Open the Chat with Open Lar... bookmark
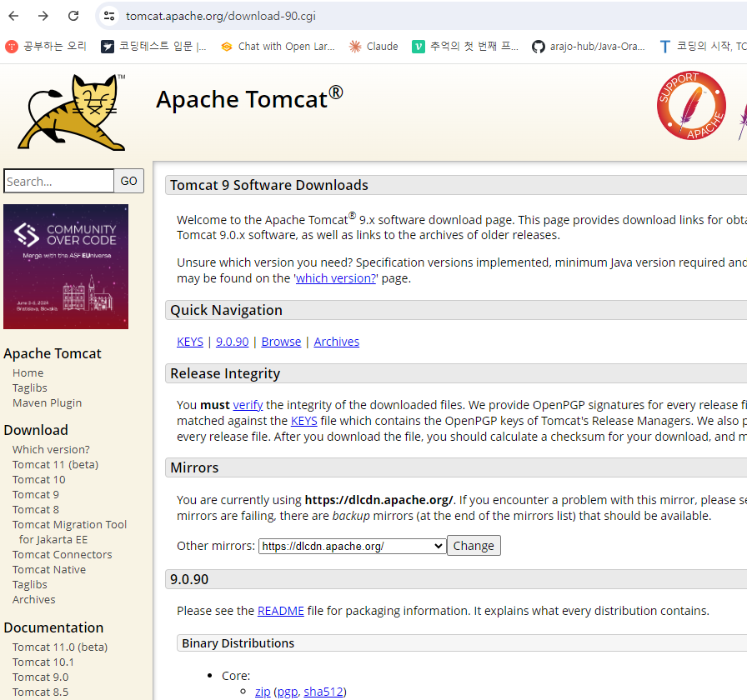The image size is (747, 700). pyautogui.click(x=278, y=46)
